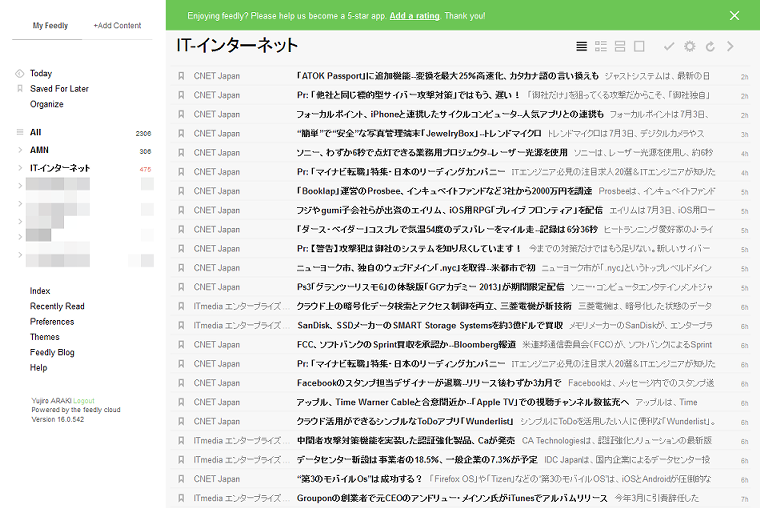Open the Organize page
The width and height of the screenshot is (760, 508).
(x=47, y=104)
